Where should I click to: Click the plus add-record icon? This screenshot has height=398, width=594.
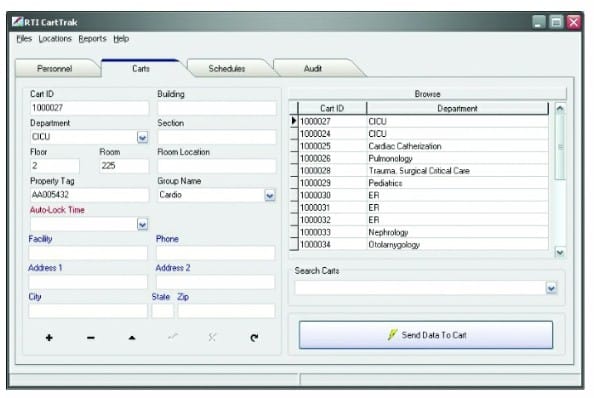49,337
